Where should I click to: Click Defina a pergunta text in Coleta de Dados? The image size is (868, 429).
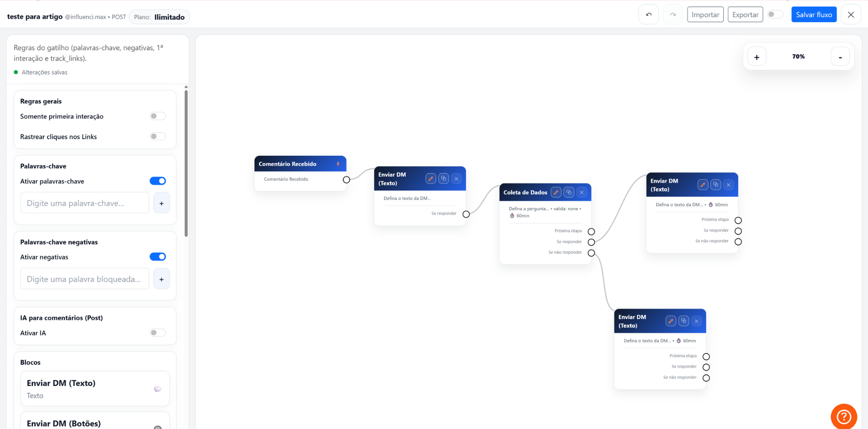pos(528,209)
